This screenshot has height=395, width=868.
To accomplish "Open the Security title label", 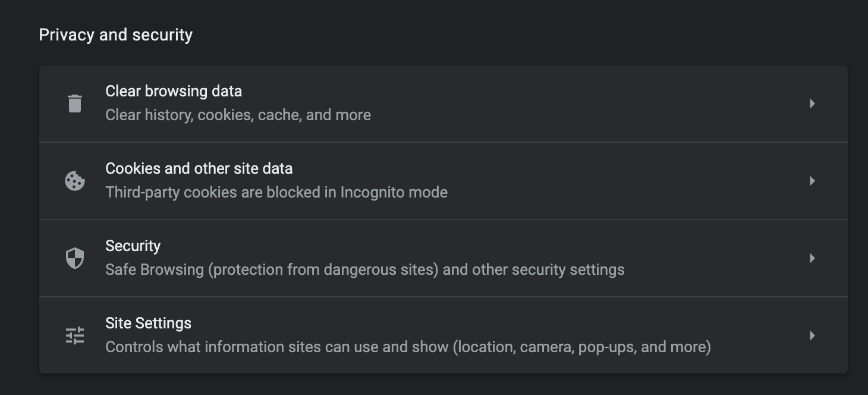I will coord(133,246).
